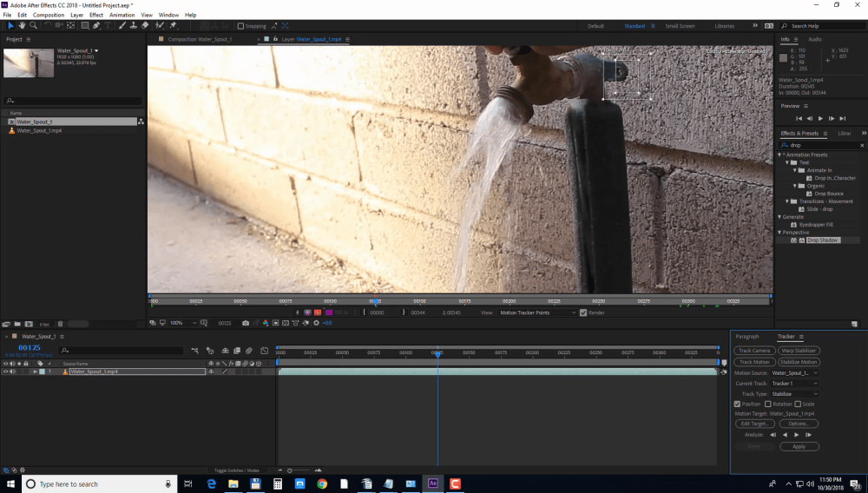Click Show Channel color management icon

click(x=265, y=323)
